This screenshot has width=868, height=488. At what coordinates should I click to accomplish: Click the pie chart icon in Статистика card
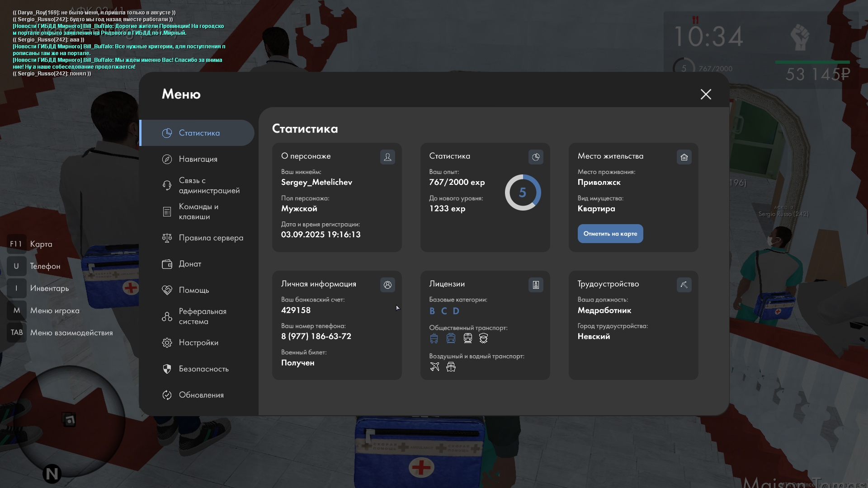536,157
